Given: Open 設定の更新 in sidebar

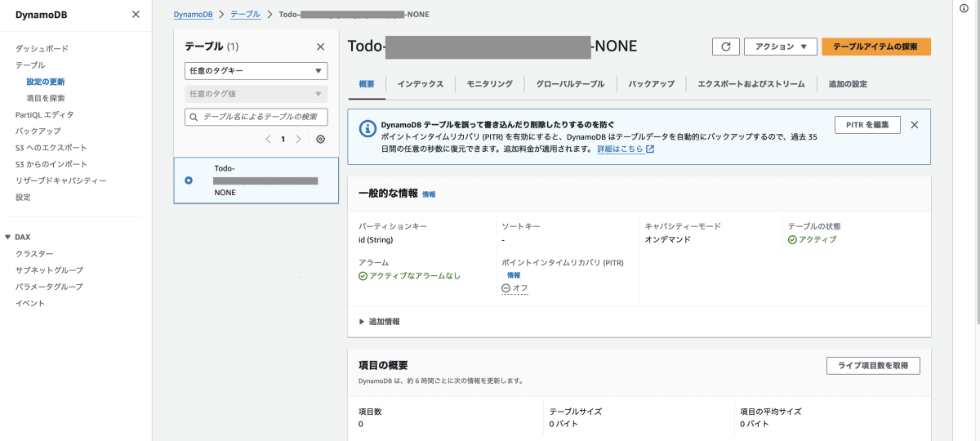Looking at the screenshot, I should click(46, 82).
